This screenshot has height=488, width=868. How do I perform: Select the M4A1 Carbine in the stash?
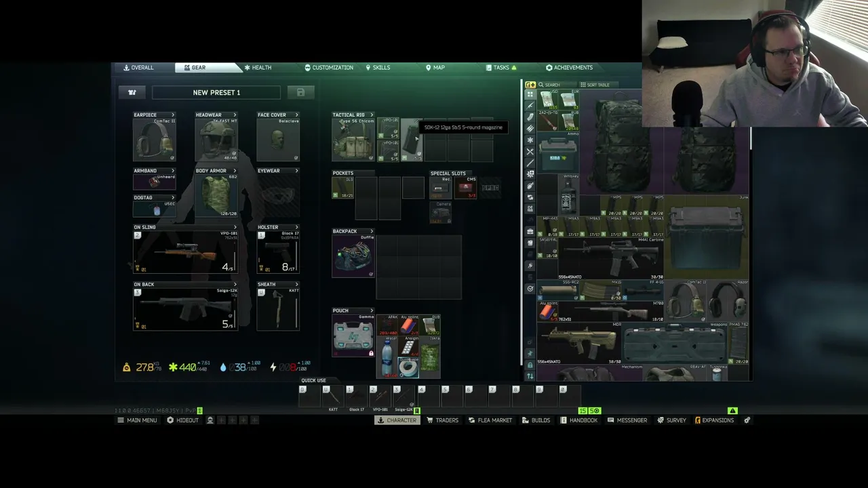(x=611, y=258)
